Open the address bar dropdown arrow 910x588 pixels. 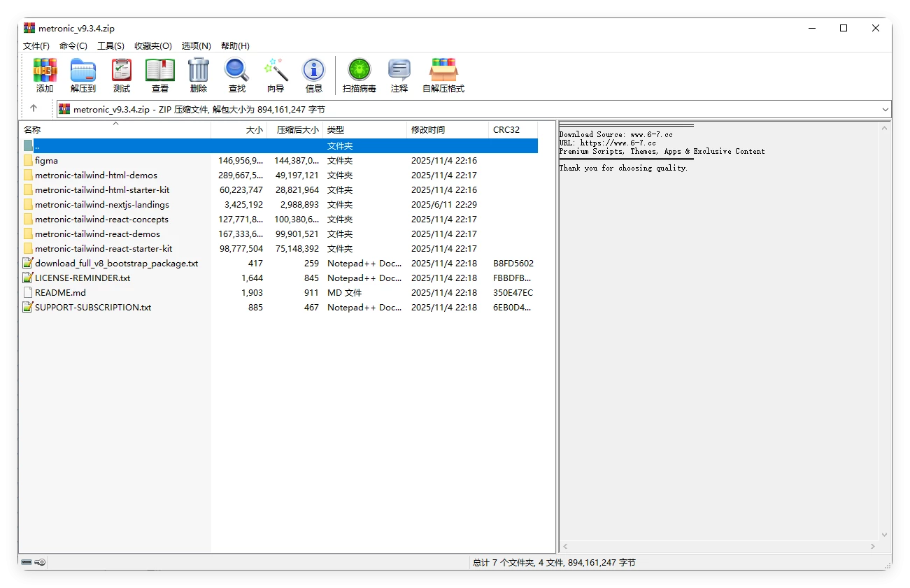[x=885, y=109]
